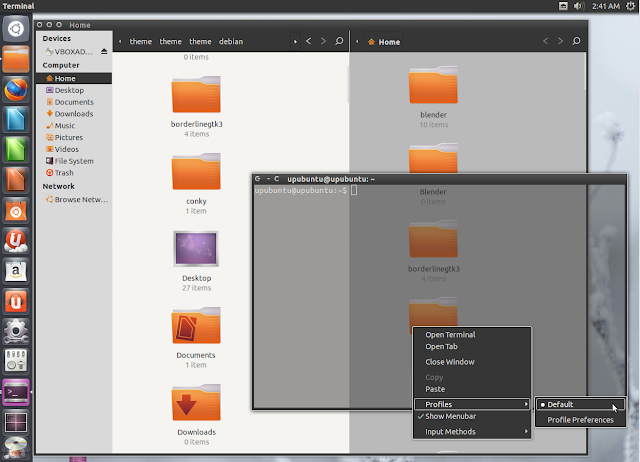The width and height of the screenshot is (640, 462).
Task: Open Terminal icon in launcher
Action: (x=16, y=392)
